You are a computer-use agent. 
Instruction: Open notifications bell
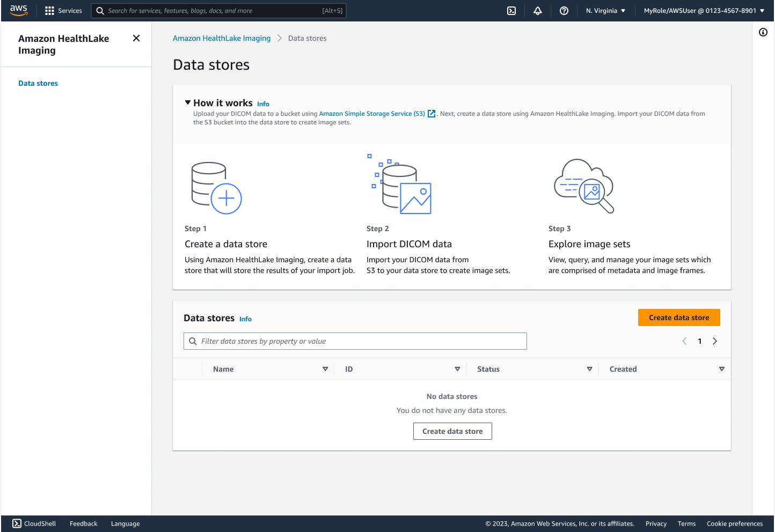pos(538,11)
